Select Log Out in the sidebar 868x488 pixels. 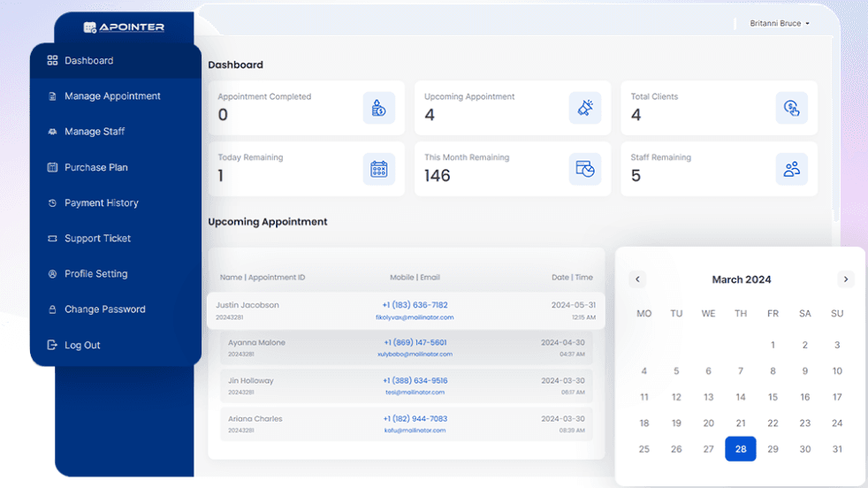coord(116,345)
